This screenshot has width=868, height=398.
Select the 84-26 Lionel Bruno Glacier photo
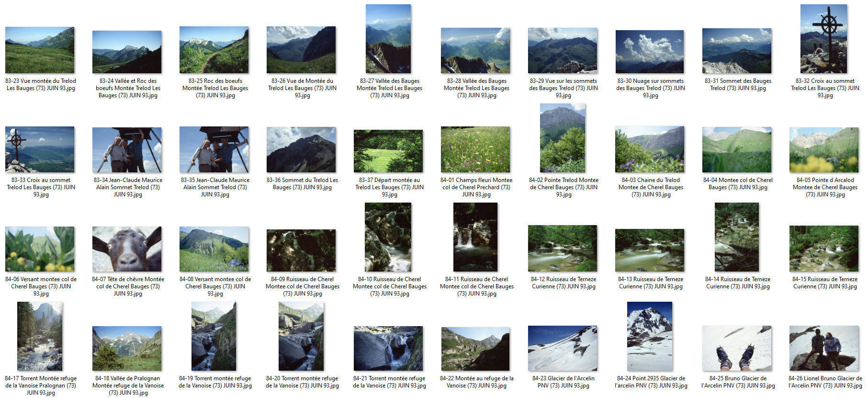pos(824,348)
